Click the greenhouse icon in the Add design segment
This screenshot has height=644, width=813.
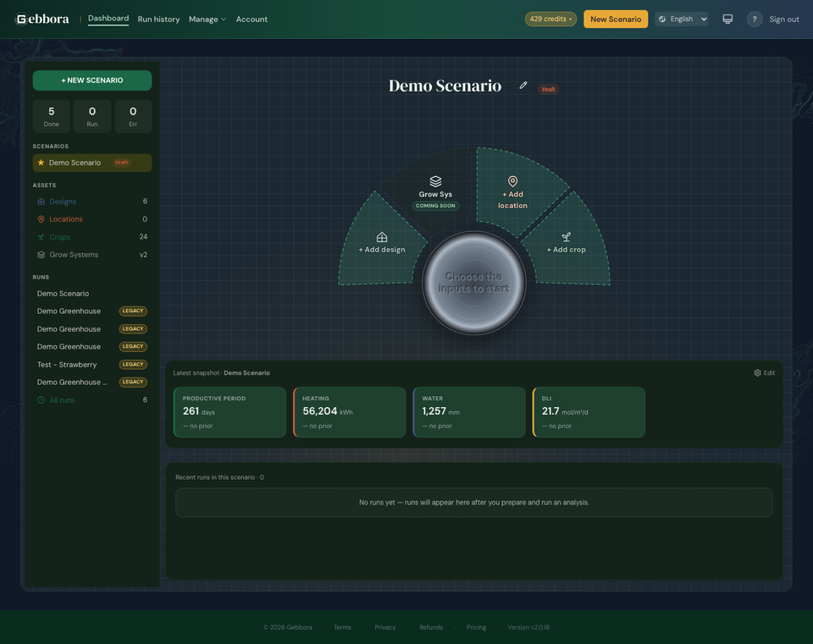coord(382,237)
